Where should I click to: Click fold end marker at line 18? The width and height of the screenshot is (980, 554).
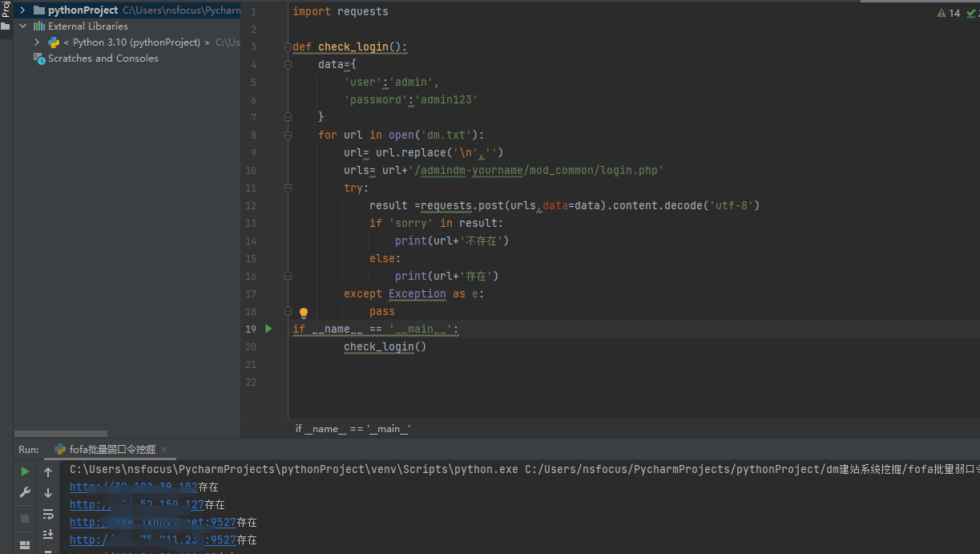click(288, 312)
